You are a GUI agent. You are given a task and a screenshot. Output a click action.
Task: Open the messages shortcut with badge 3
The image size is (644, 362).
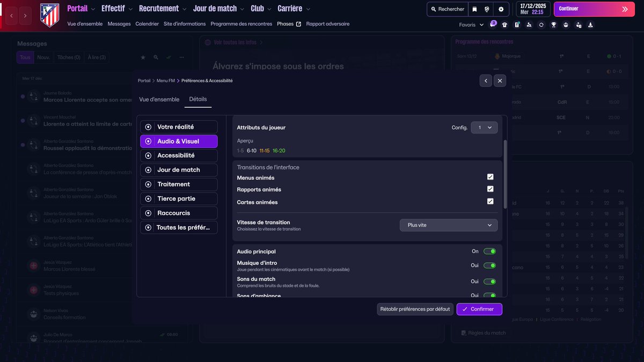pyautogui.click(x=493, y=25)
